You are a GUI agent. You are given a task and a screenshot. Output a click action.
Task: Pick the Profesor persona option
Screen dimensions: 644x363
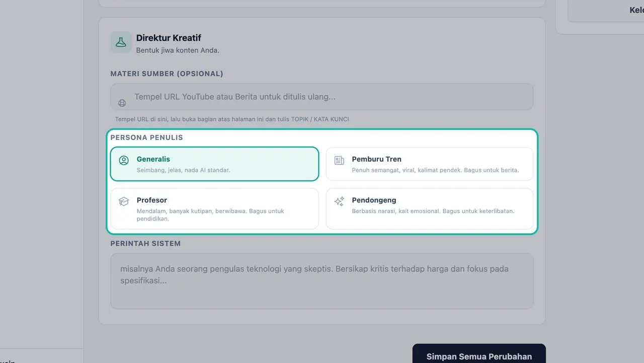(x=215, y=208)
